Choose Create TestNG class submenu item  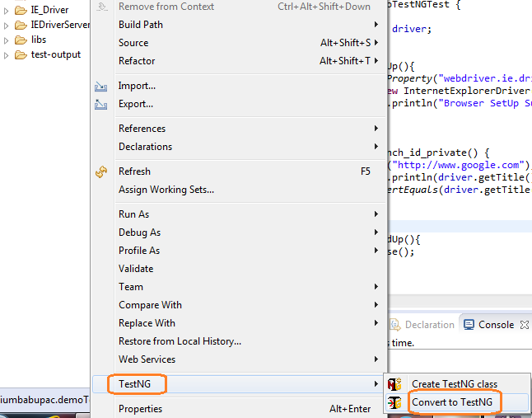pos(457,384)
